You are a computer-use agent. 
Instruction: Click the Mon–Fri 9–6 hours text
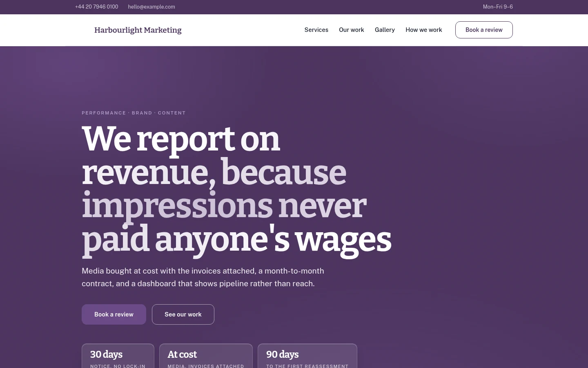coord(498,7)
